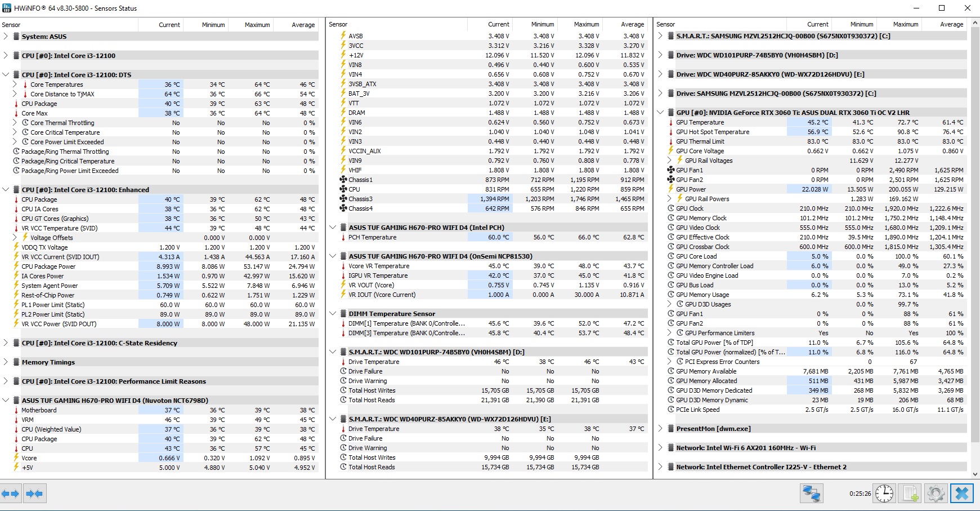Click the HWiNFO app icon in title bar
The image size is (980, 511).
[7, 8]
